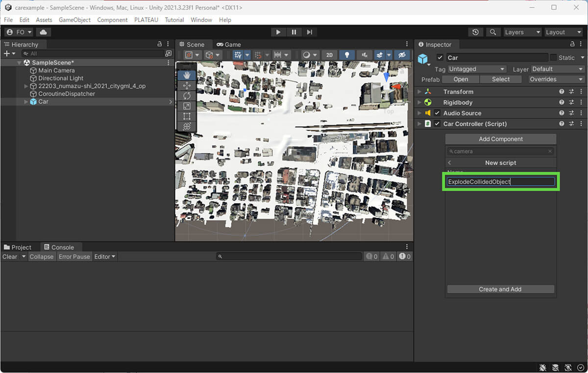Open the Tag dropdown showing Untagged
The width and height of the screenshot is (588, 373).
pos(477,69)
